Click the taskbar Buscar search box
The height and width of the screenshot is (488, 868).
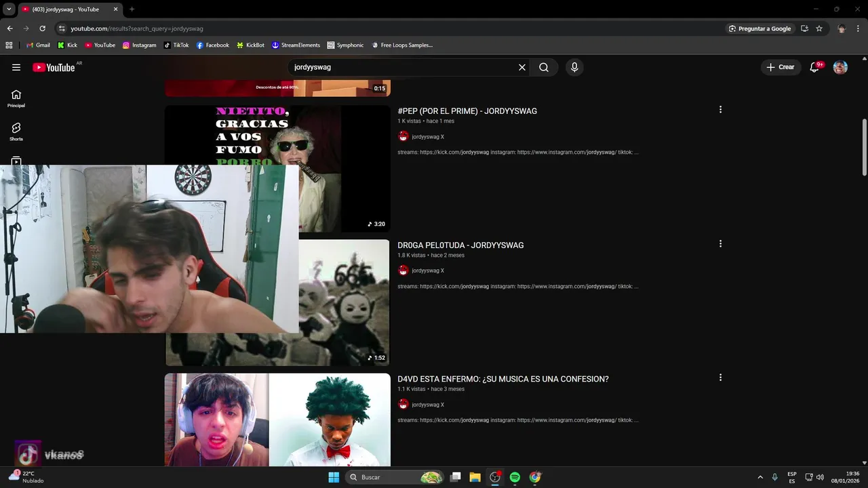(395, 477)
